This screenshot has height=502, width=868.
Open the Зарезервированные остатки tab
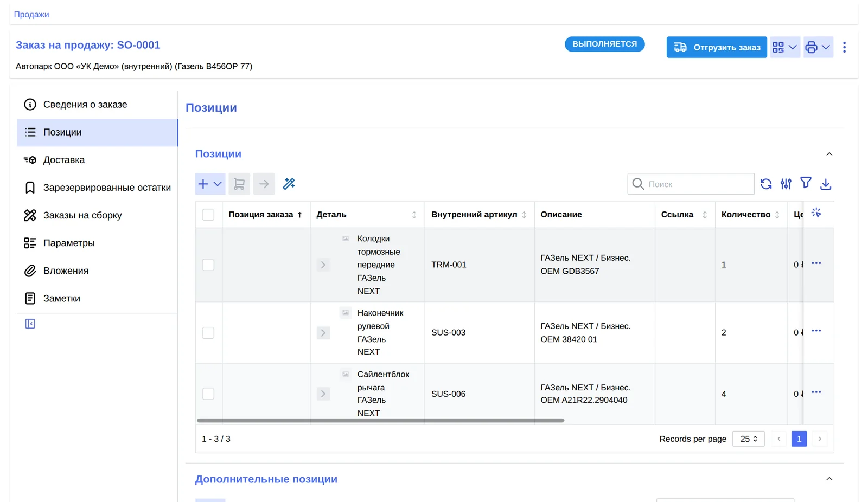tap(97, 188)
